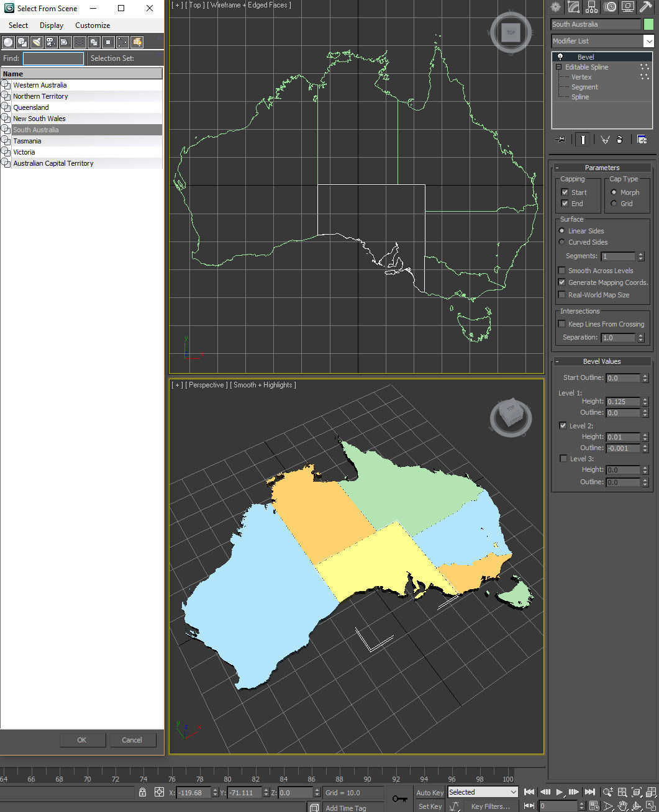Click the Pan View hand icon

[622, 806]
